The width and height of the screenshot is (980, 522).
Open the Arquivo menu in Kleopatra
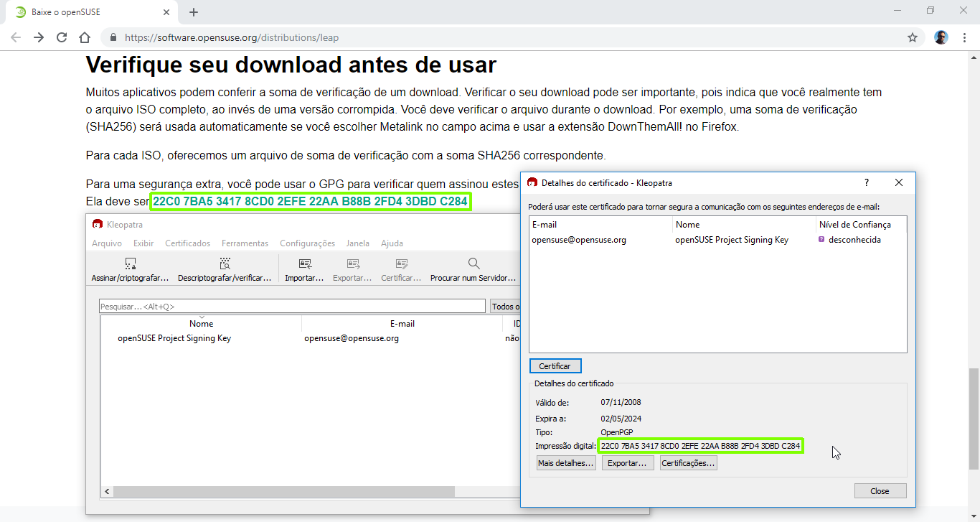[107, 243]
